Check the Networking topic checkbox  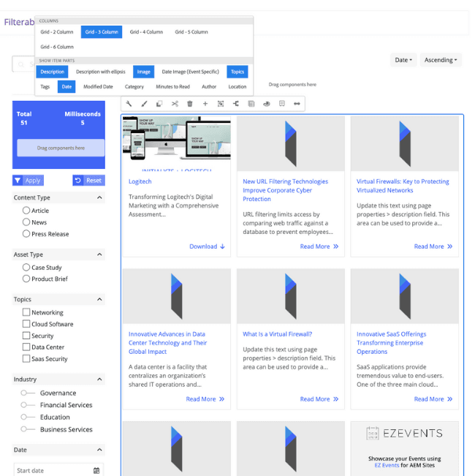click(x=26, y=312)
